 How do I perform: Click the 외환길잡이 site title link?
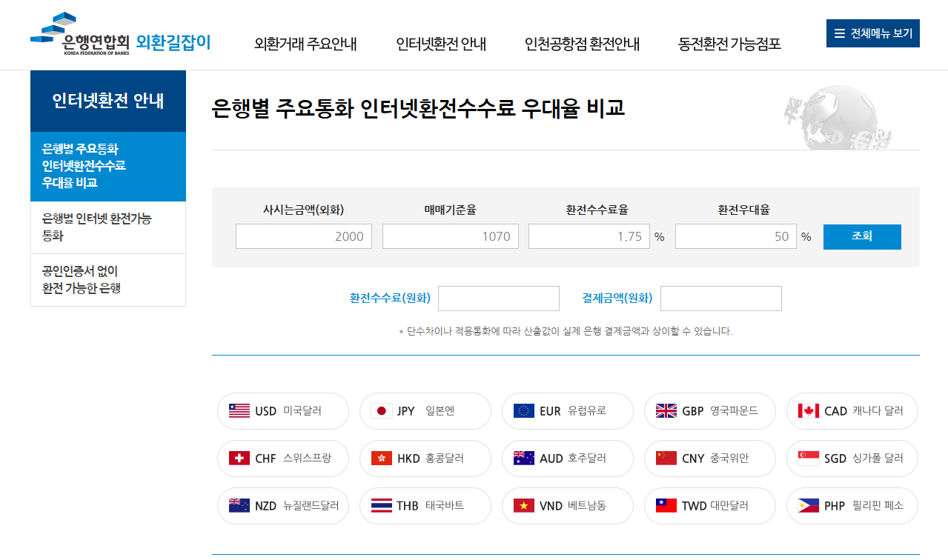[173, 42]
